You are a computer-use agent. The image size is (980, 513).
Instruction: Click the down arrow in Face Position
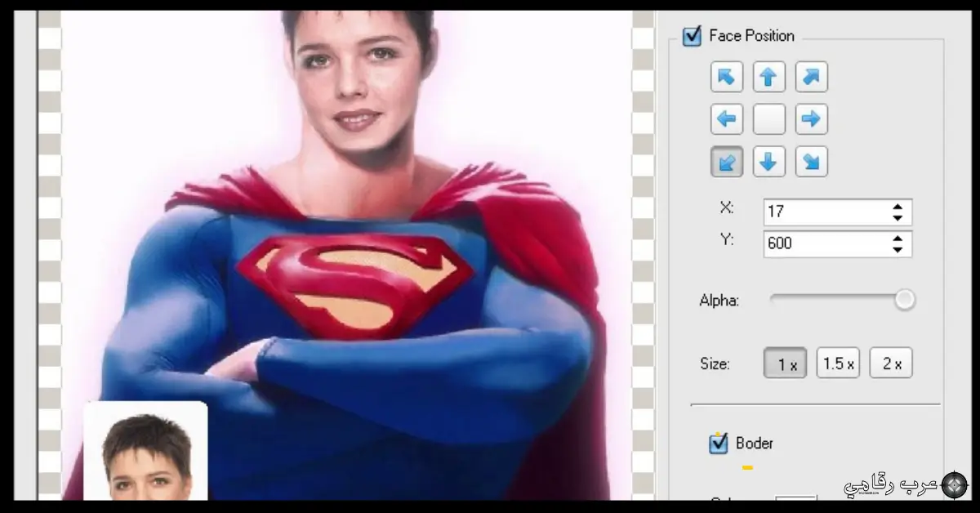coord(768,162)
